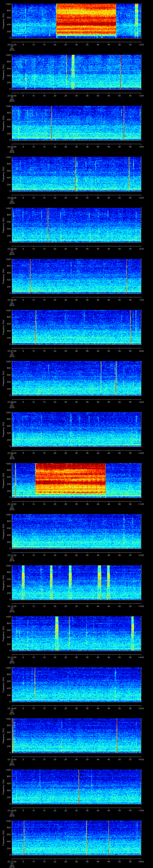This screenshot has width=153, height=868.
Task: Click the red line near 8 s in the 23:06:00 panel
Action: tap(30, 276)
